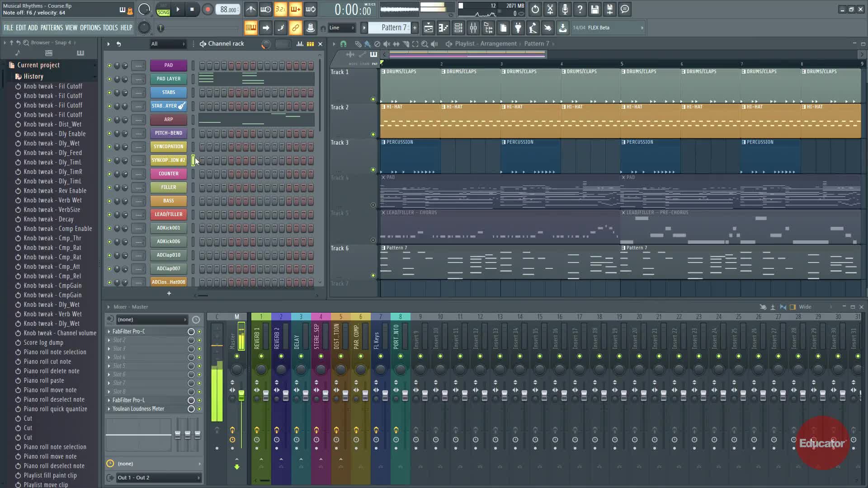This screenshot has width=868, height=488.
Task: Open the PATTERNS menu
Action: click(x=52, y=28)
